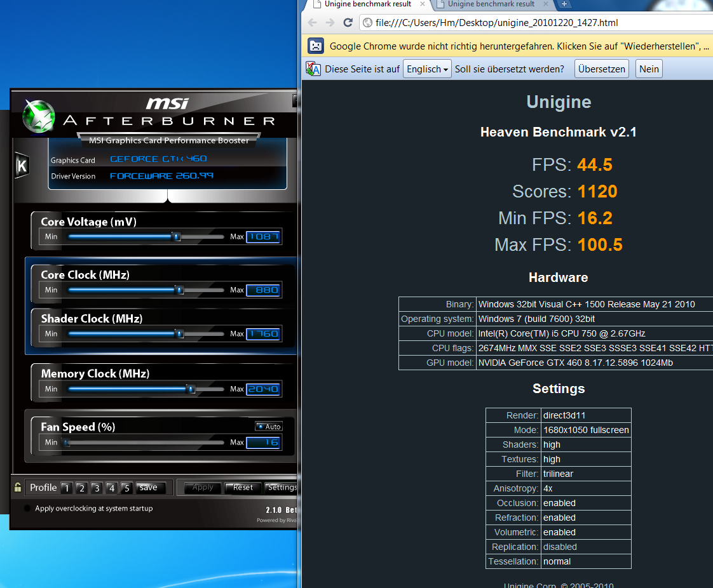Click the GEFORCE GTX 460 graphics card text
The height and width of the screenshot is (588, 713).
coord(158,159)
